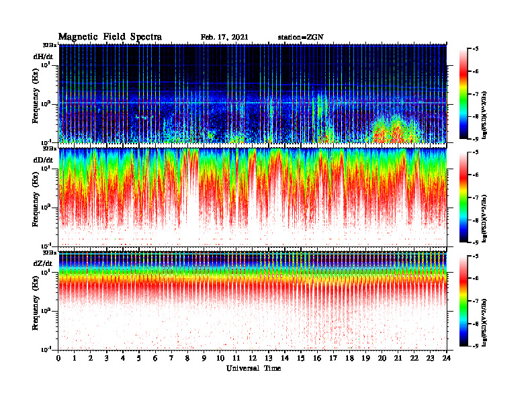The width and height of the screenshot is (532, 411).
Task: Click the 10^0 frequency tick of dH/dt panel
Action: point(46,103)
